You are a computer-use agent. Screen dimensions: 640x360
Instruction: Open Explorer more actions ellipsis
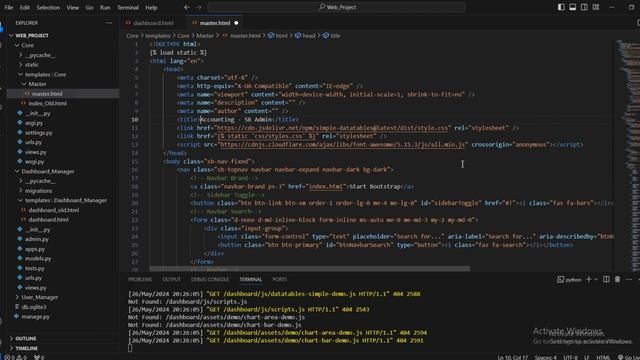tap(109, 23)
